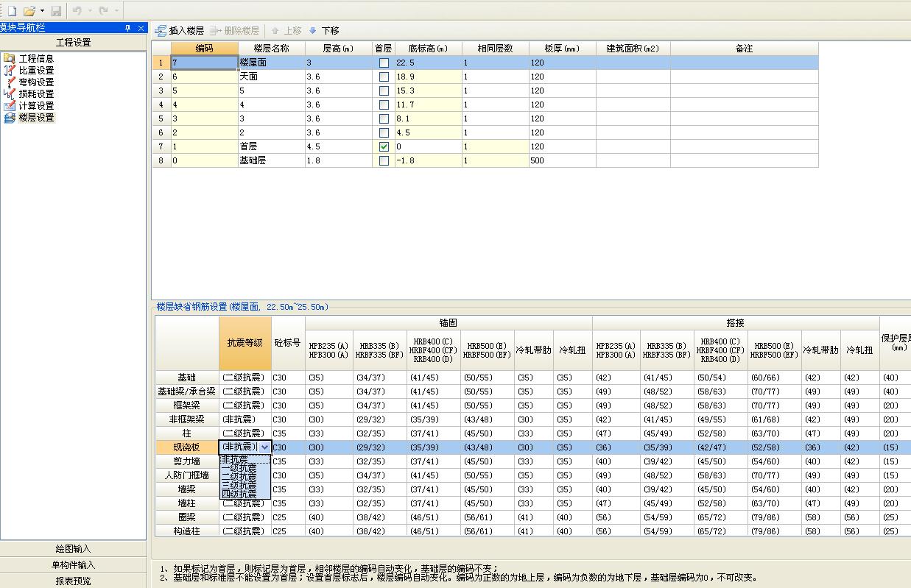Screen dimensions: 911x588
Task: Click 下移 move-down button
Action: click(324, 31)
